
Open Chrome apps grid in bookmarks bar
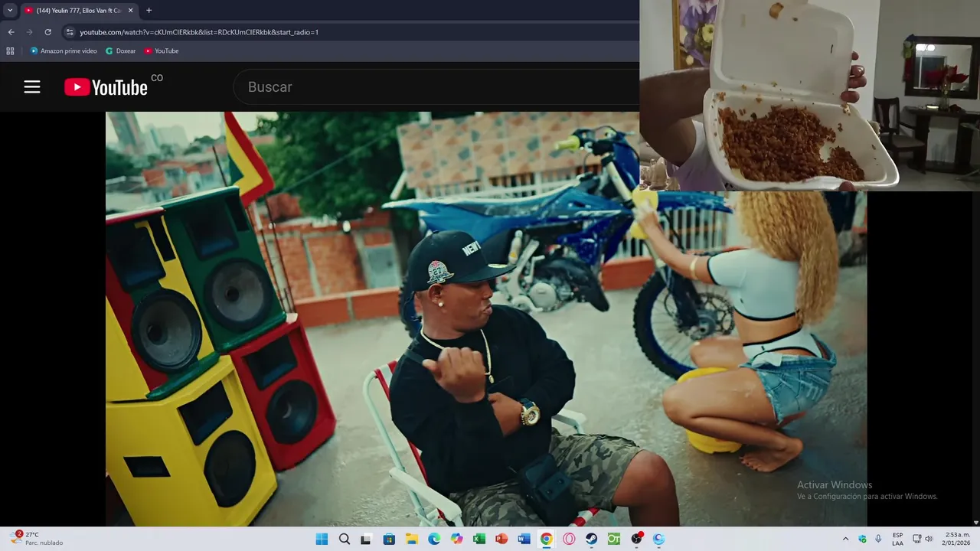pos(10,51)
